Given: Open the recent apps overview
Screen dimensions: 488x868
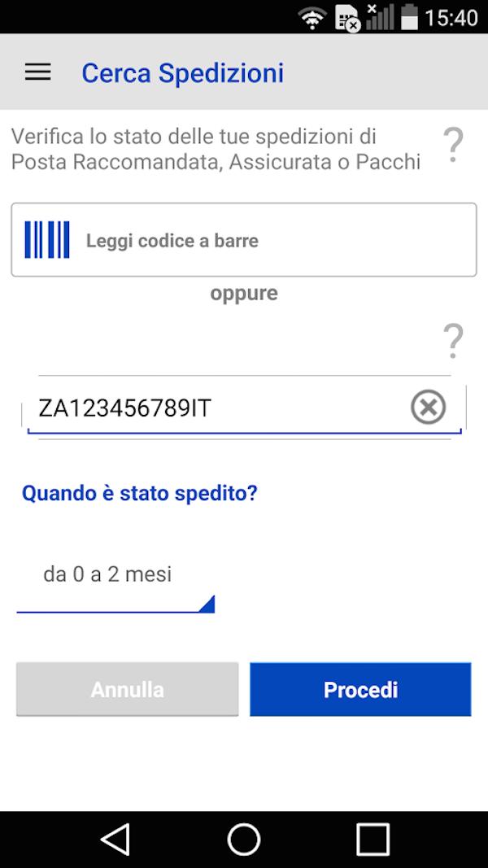Looking at the screenshot, I should coord(373,839).
